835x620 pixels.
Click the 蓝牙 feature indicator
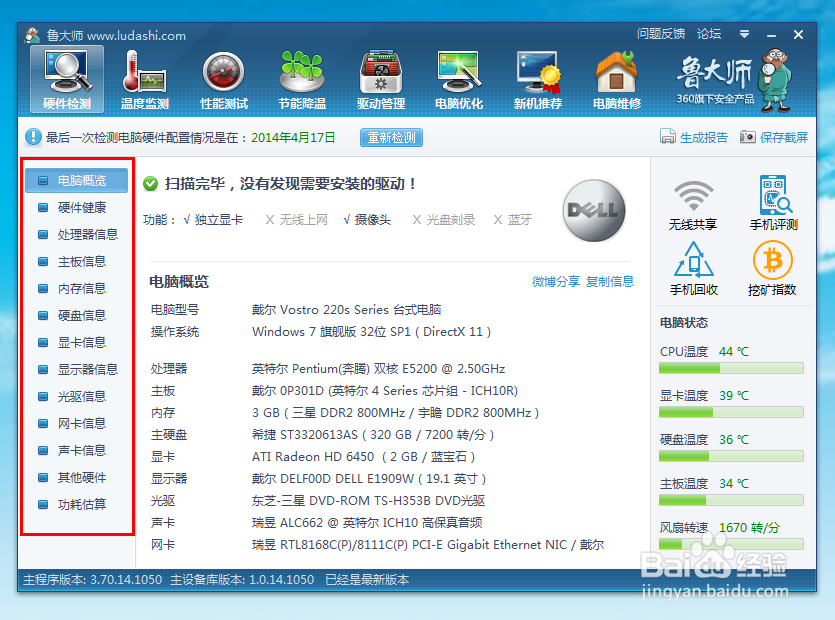[x=513, y=219]
